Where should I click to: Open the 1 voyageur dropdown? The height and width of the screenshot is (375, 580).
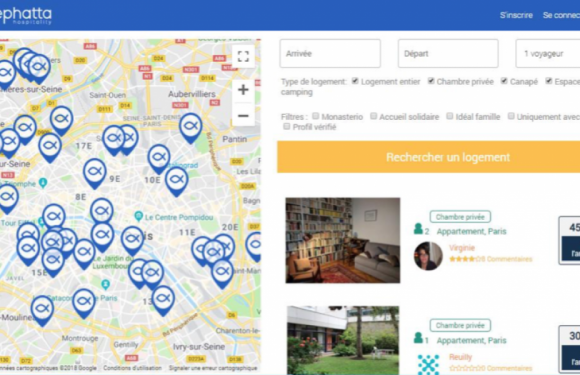(548, 54)
